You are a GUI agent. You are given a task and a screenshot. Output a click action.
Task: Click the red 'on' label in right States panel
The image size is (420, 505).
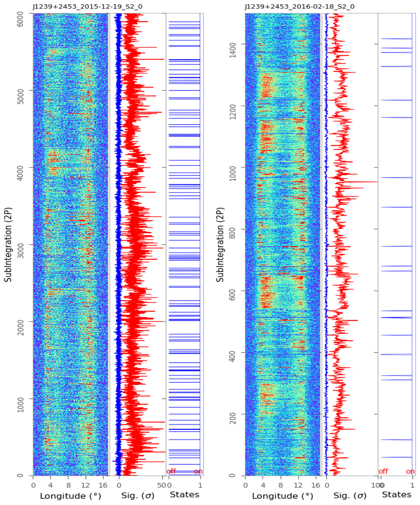pos(410,471)
